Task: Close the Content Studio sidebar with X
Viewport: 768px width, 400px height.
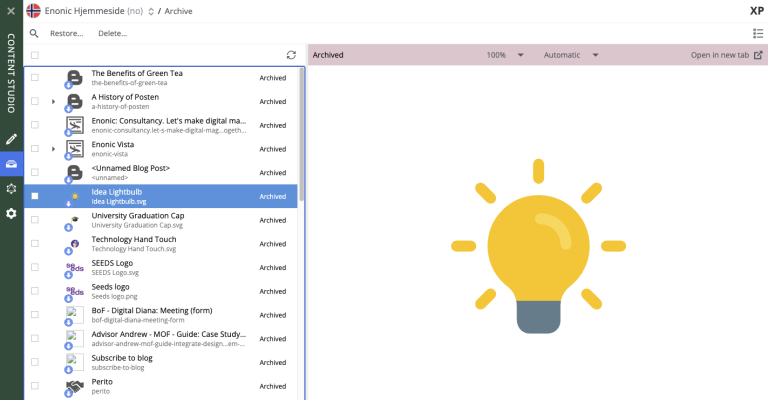Action: click(x=11, y=11)
